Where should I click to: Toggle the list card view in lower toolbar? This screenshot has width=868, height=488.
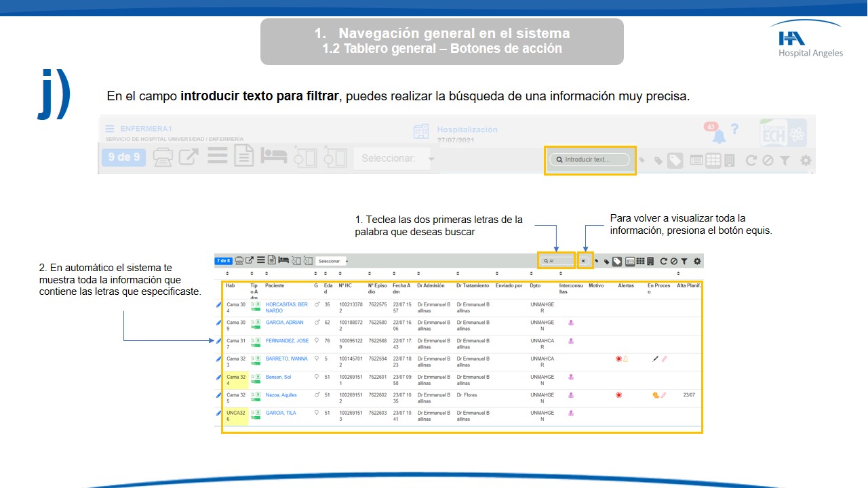pos(630,261)
